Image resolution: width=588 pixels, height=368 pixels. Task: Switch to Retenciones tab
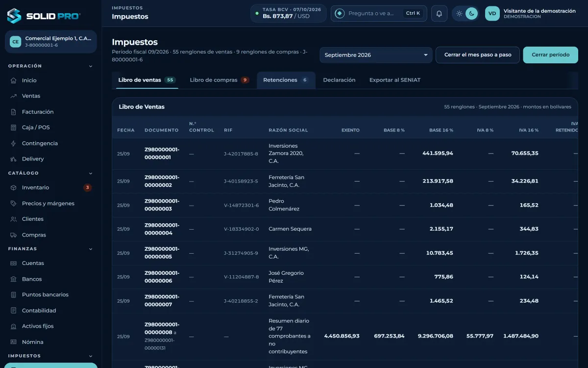[285, 80]
